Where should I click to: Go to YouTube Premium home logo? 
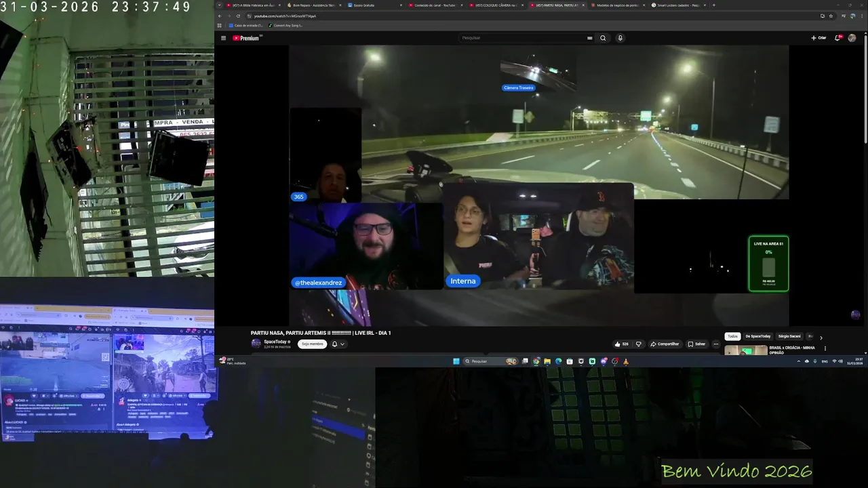point(246,38)
